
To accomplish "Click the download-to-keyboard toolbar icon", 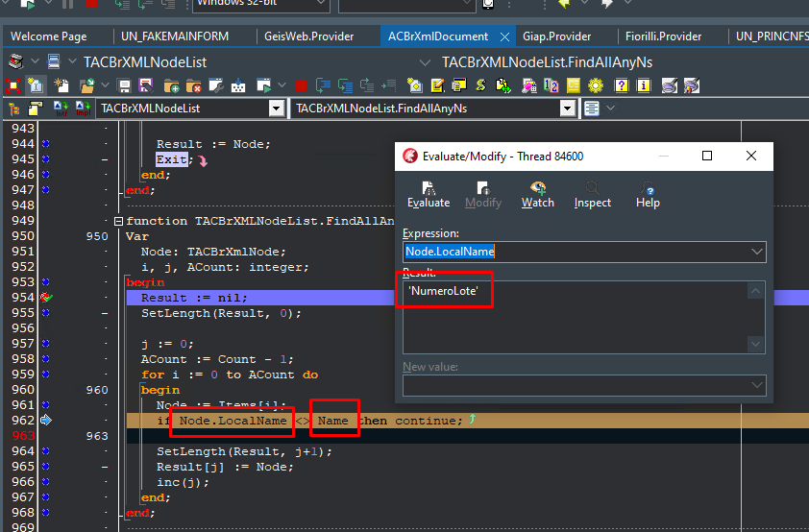I will [x=238, y=85].
